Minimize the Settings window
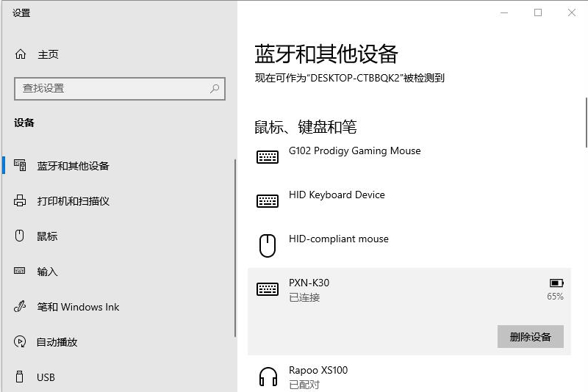 [504, 12]
